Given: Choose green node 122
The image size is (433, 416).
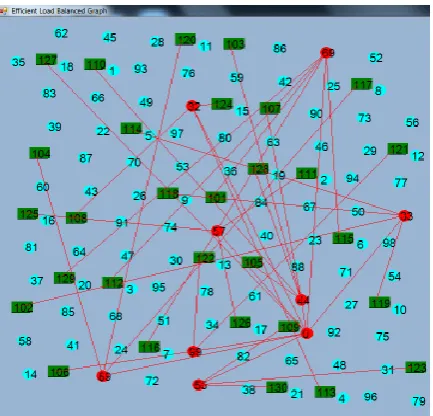Looking at the screenshot, I should [x=204, y=258].
